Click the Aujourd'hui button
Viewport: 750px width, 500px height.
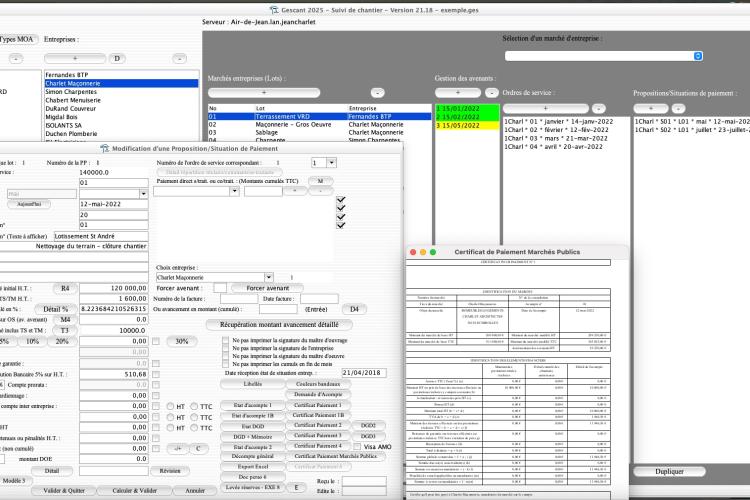coord(29,204)
